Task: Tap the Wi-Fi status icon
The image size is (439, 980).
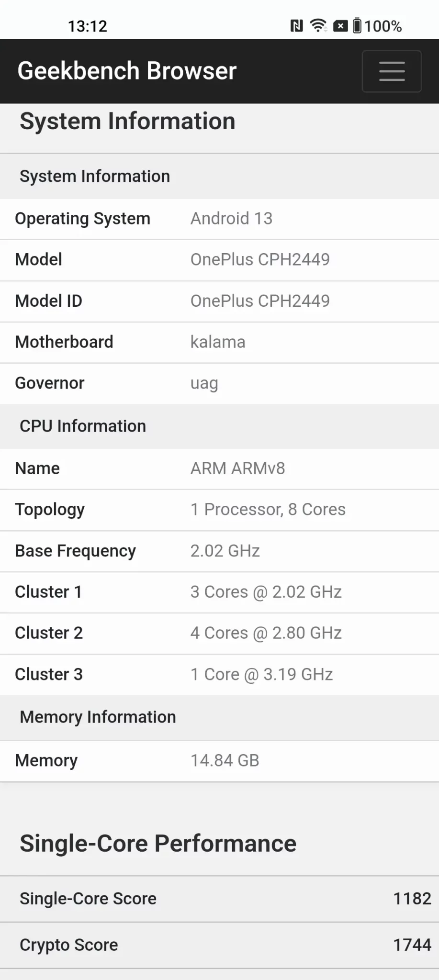Action: 318,25
